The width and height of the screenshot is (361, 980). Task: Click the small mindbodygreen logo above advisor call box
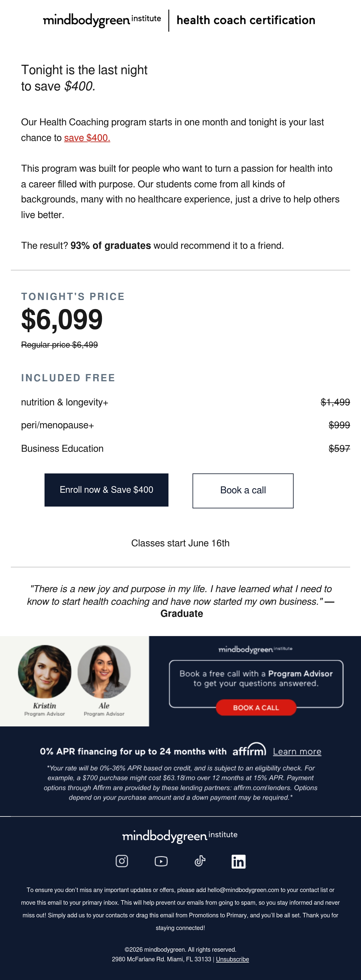tap(255, 649)
